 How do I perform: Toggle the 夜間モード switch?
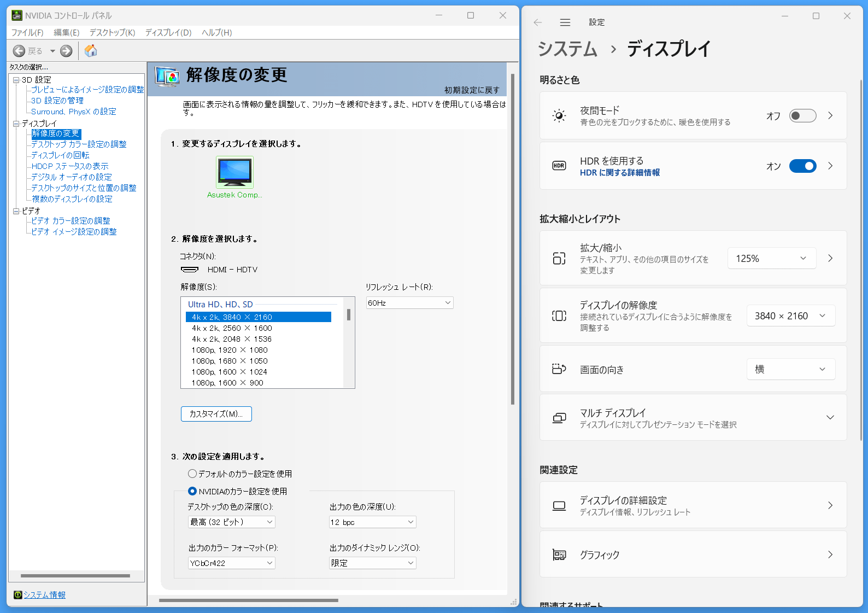pos(802,115)
